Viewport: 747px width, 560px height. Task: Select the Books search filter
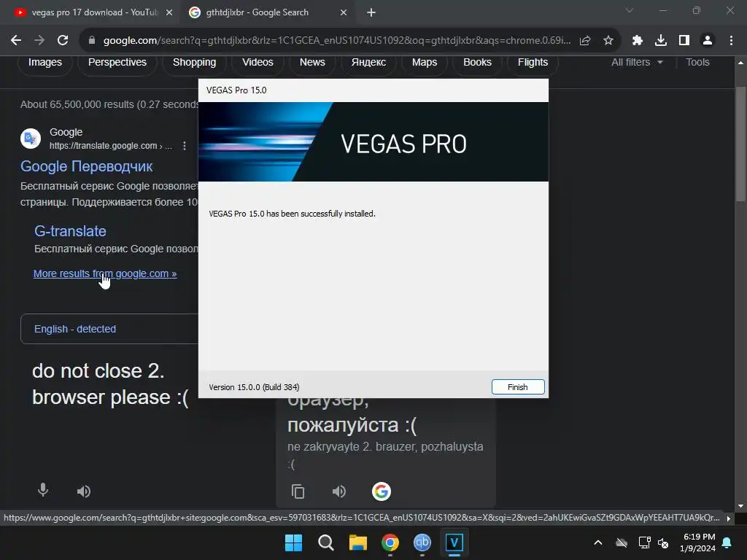coord(477,63)
